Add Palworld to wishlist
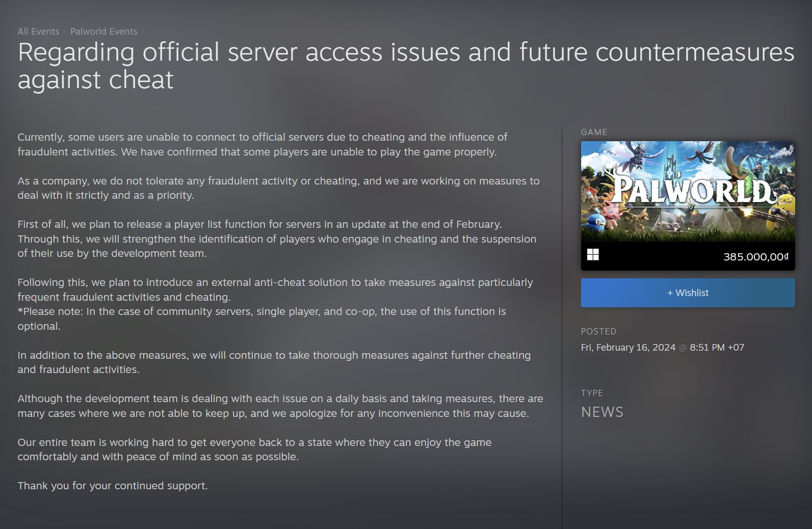This screenshot has width=812, height=529. (x=688, y=293)
